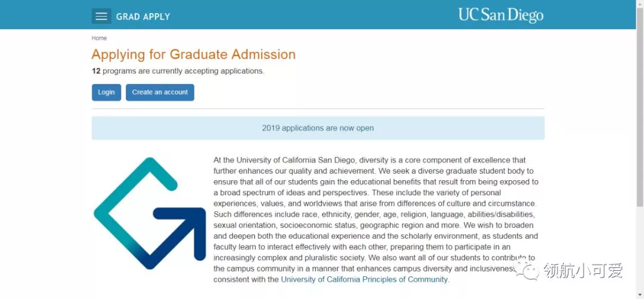644x299 pixels.
Task: Click the GRAD APPLY header title
Action: (143, 17)
